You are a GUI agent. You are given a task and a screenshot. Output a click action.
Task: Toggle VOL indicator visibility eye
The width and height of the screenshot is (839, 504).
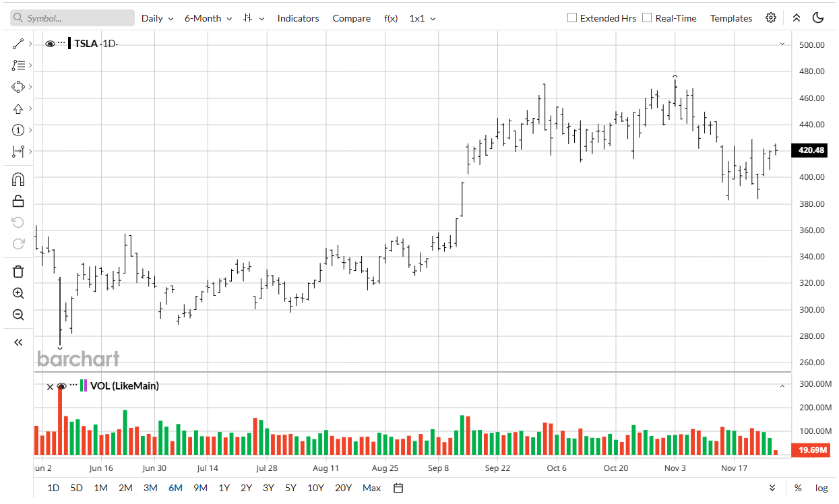tap(61, 386)
